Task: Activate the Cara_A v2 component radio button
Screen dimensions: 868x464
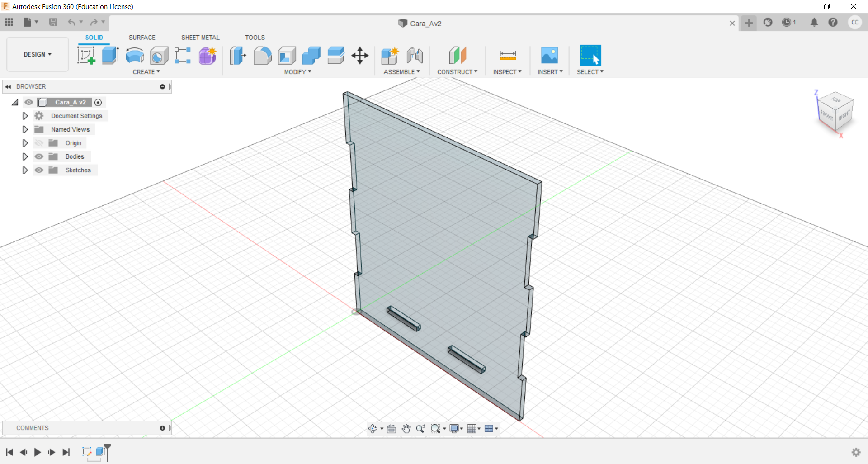Action: pyautogui.click(x=98, y=102)
